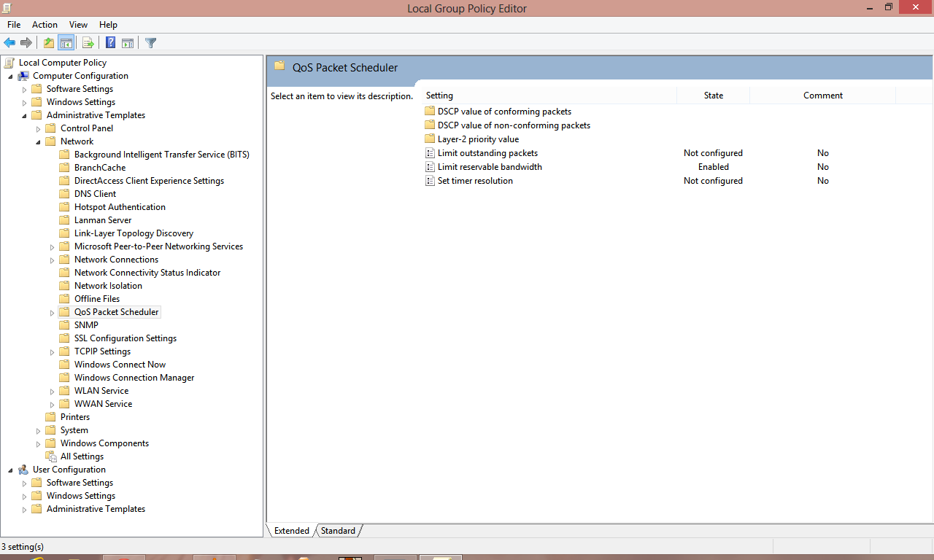934x560 pixels.
Task: Toggle the Show/Hide Action Pane toolbar icon
Action: [x=128, y=43]
